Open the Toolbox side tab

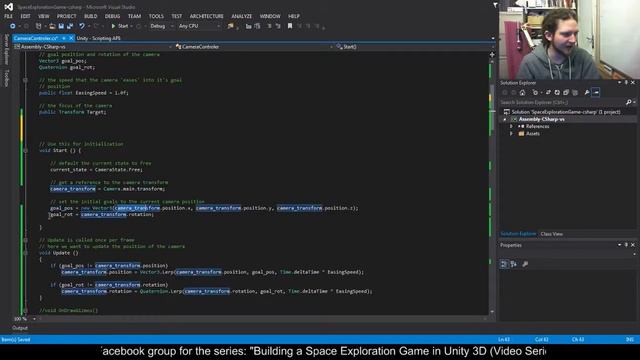click(6, 78)
